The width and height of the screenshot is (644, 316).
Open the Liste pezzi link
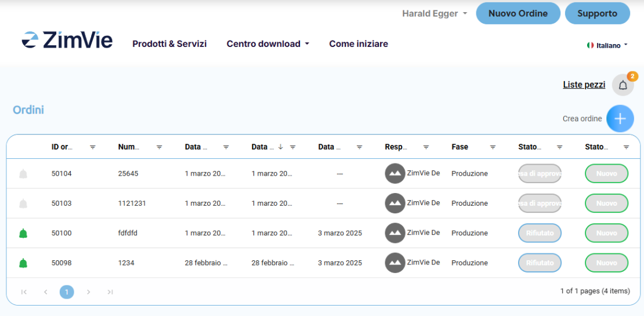(x=584, y=85)
